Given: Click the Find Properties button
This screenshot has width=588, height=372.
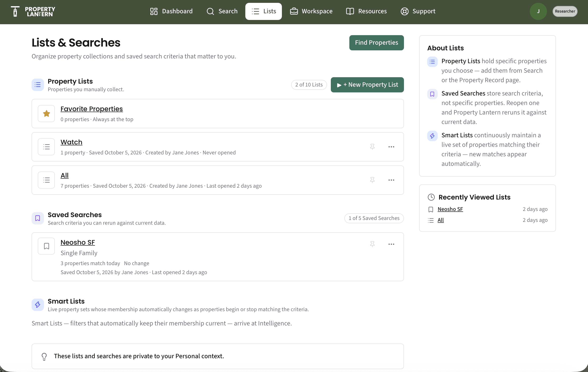Looking at the screenshot, I should pyautogui.click(x=376, y=43).
